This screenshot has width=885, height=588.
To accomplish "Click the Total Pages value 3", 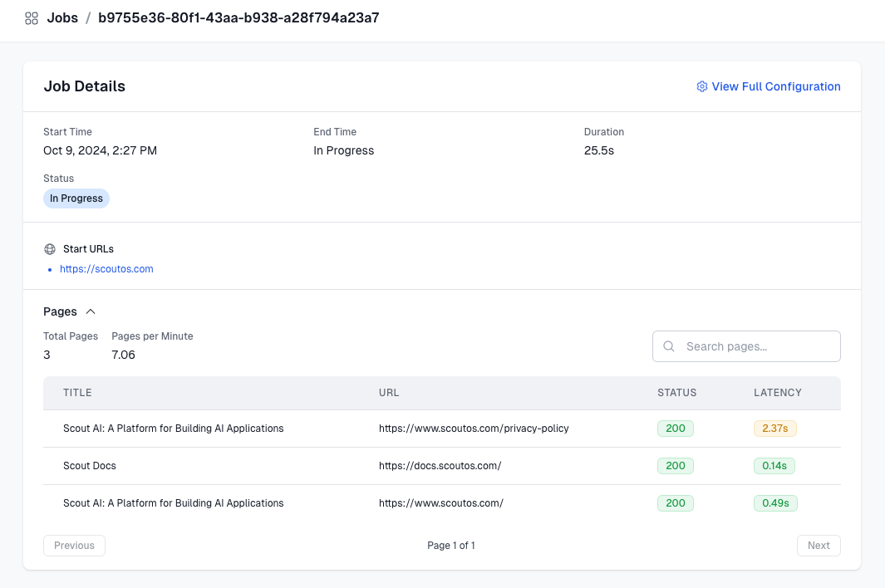I will pyautogui.click(x=47, y=355).
